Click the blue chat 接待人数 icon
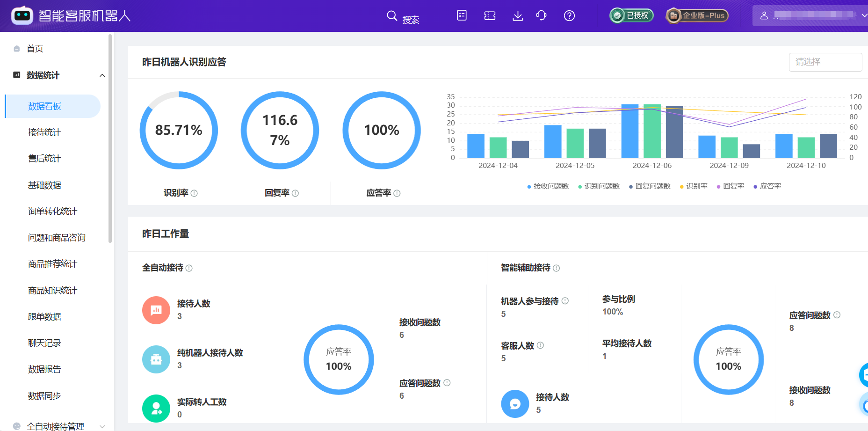Viewport: 868px width, 431px height. point(515,404)
